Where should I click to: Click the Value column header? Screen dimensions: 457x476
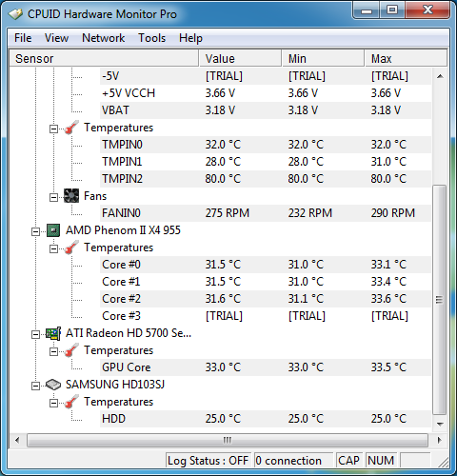point(240,58)
